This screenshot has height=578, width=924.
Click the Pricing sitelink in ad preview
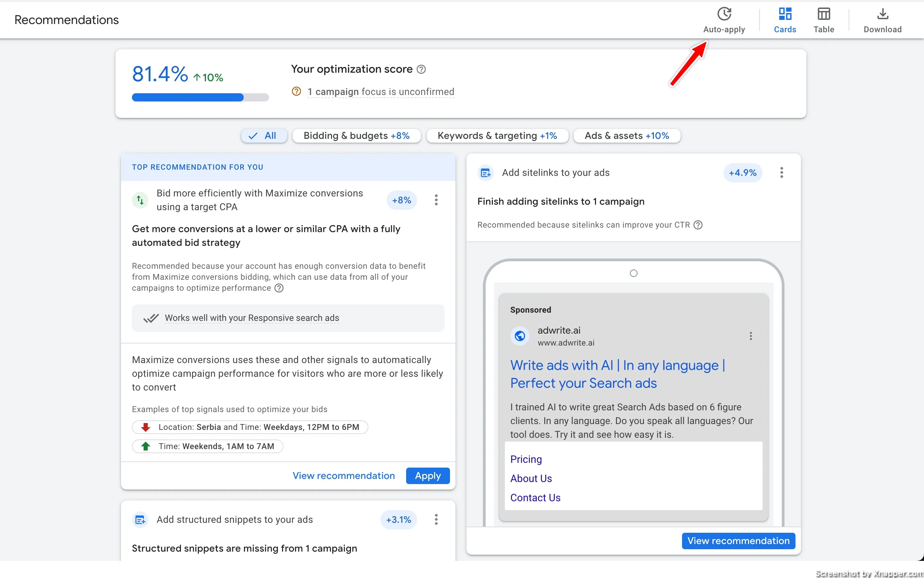tap(526, 459)
